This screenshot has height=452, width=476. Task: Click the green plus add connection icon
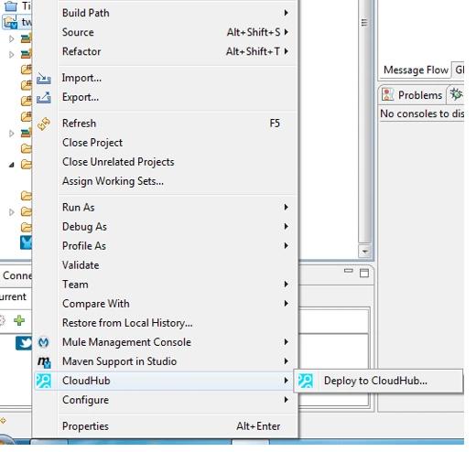(19, 320)
